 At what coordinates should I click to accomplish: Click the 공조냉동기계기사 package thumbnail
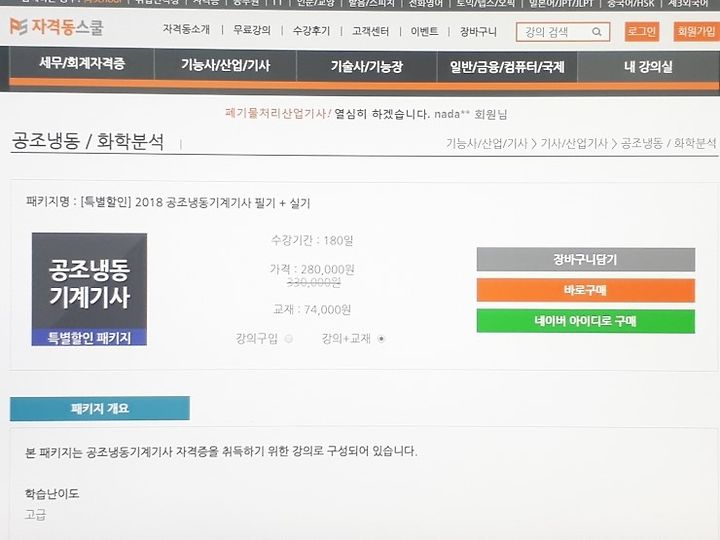pyautogui.click(x=89, y=289)
